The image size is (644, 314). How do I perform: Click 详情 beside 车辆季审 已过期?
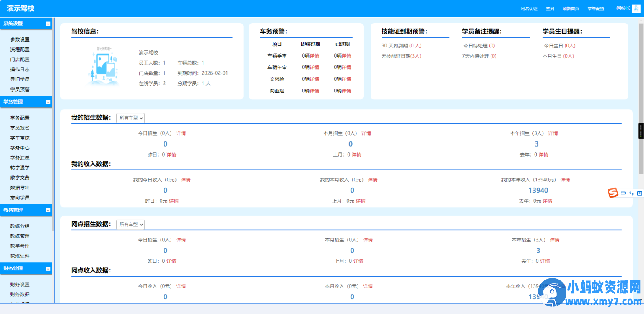coord(346,55)
